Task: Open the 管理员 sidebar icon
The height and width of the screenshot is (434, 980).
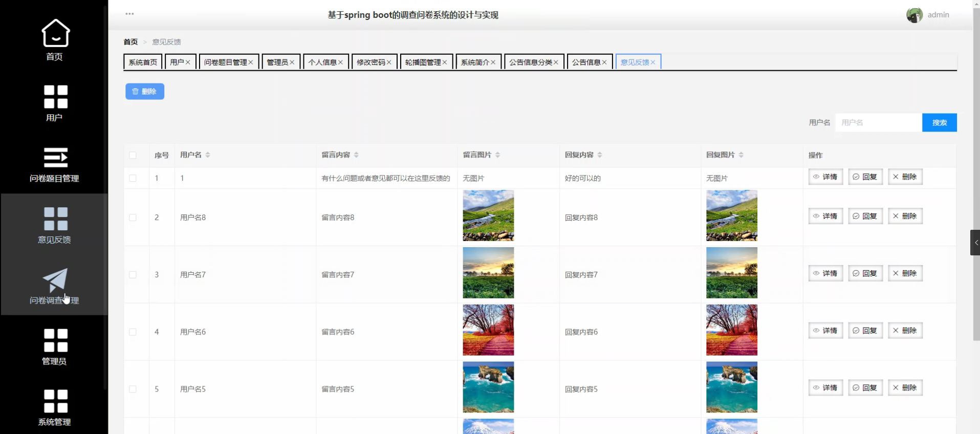Action: click(x=55, y=340)
